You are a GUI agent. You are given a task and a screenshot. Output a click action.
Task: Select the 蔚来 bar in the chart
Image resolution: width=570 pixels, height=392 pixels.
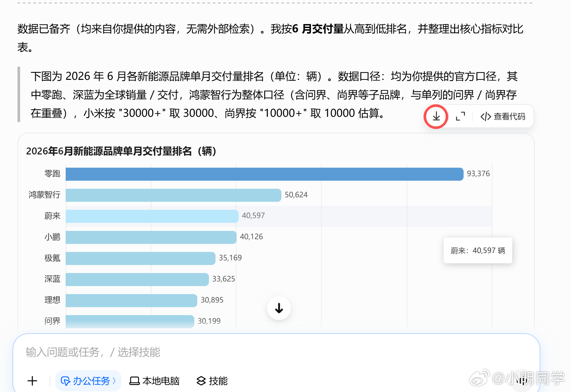coord(152,216)
